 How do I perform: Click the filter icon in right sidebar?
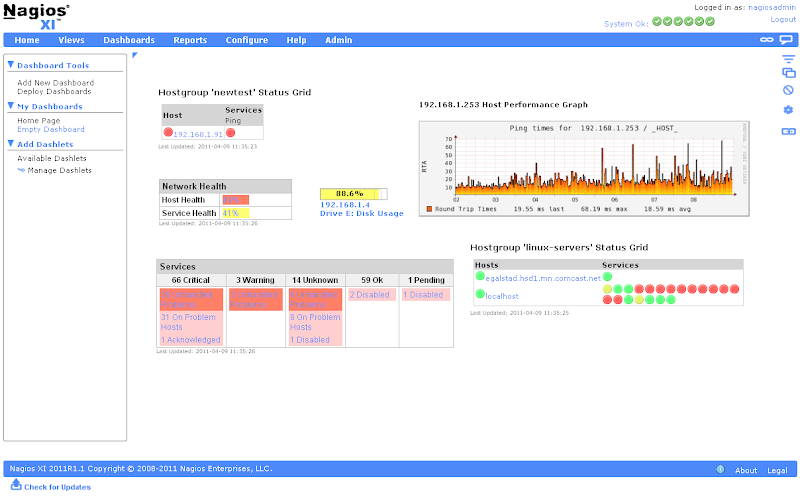coord(787,59)
